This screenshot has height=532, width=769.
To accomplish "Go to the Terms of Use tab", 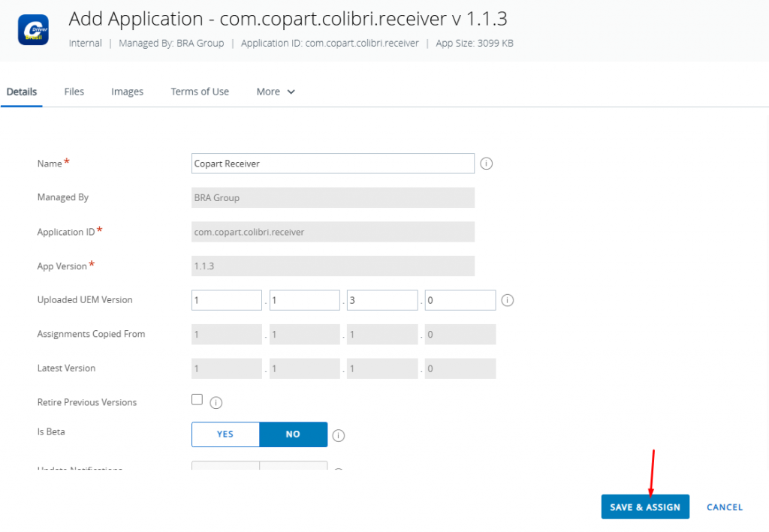I will point(200,92).
